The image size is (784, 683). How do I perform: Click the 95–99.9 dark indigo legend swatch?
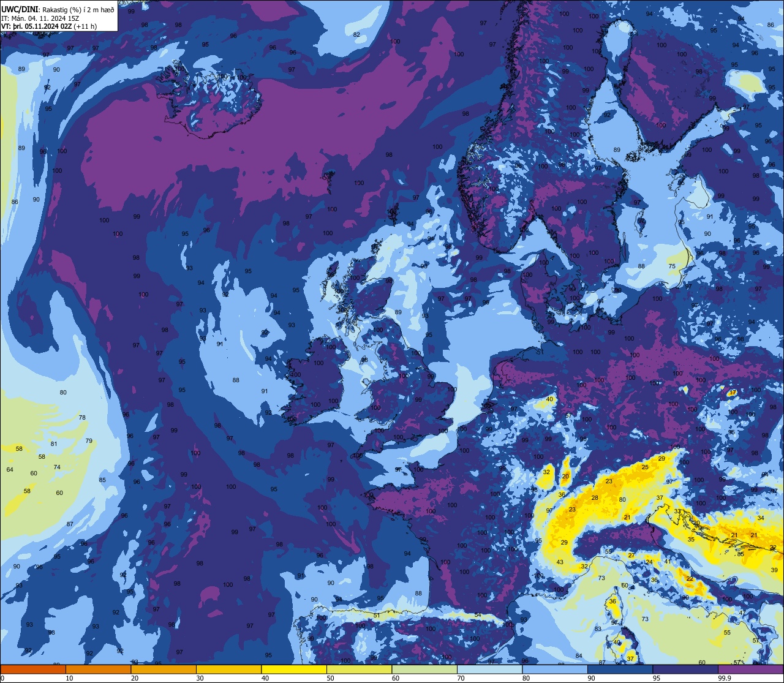pos(685,669)
